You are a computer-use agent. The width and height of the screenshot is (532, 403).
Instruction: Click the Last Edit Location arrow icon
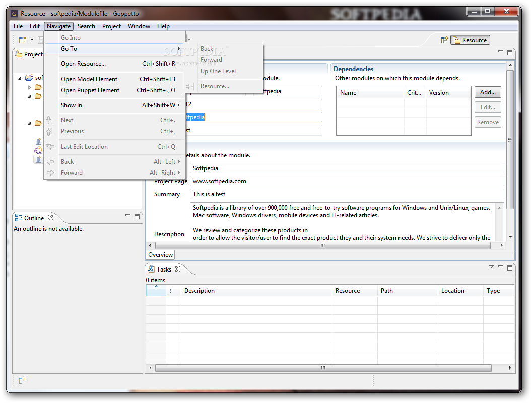tap(50, 147)
